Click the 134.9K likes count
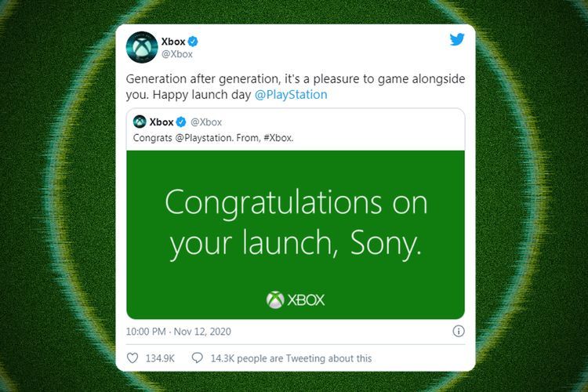This screenshot has height=392, width=588. tap(160, 358)
